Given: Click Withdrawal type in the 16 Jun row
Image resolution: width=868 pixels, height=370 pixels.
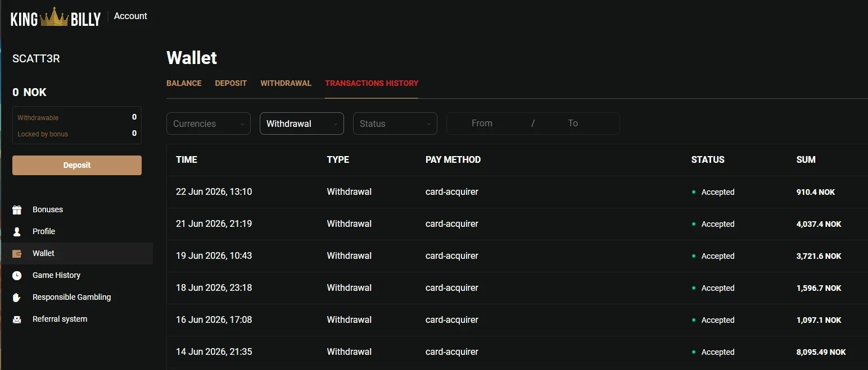Looking at the screenshot, I should click(349, 320).
